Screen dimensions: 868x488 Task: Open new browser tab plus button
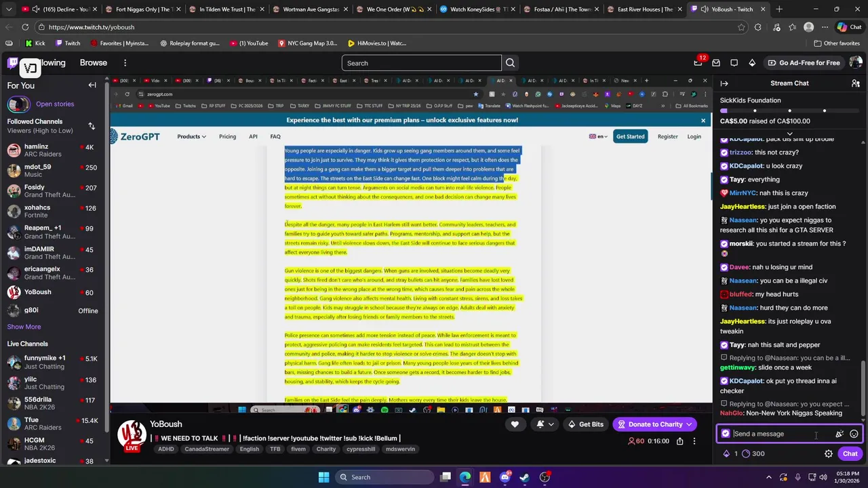coord(779,9)
